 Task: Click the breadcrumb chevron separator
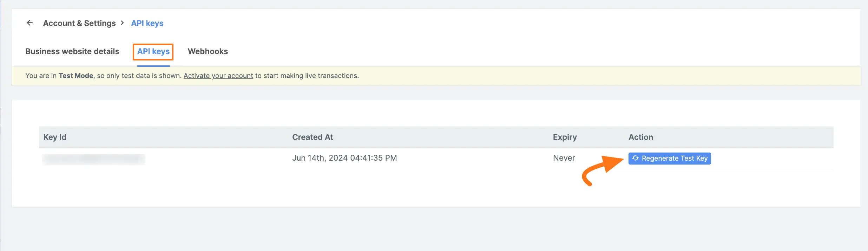123,22
